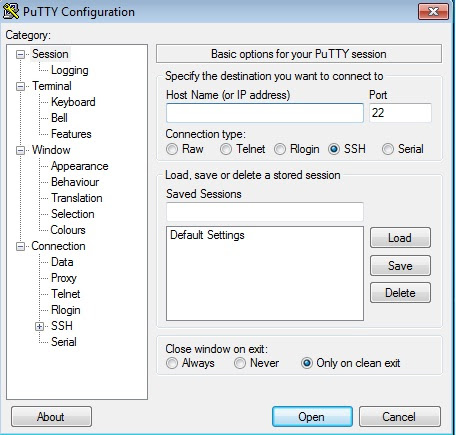This screenshot has width=456, height=435.
Task: Collapse the Terminal tree node
Action: click(21, 87)
